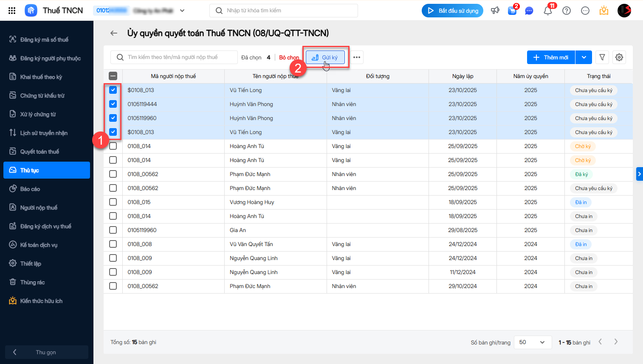The image size is (643, 364).
Task: Go to previous page of records
Action: 600,342
